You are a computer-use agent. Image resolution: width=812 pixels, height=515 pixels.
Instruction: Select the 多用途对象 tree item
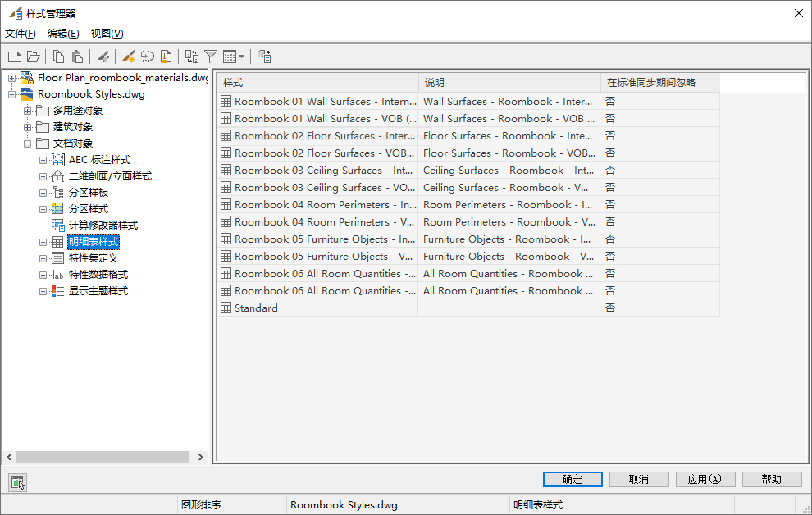(78, 111)
